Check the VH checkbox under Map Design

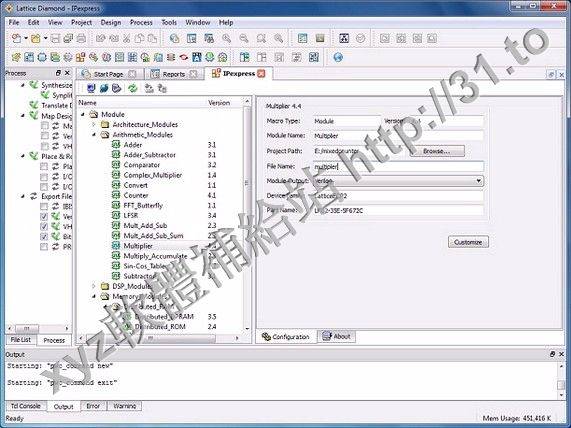(44, 146)
